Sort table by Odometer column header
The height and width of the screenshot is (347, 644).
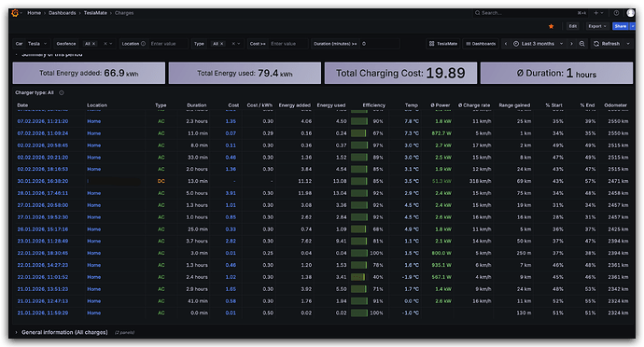pos(615,105)
